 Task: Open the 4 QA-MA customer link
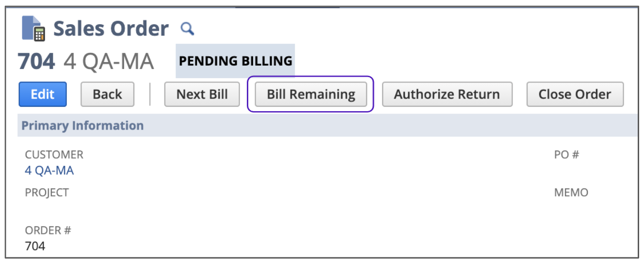coord(49,171)
